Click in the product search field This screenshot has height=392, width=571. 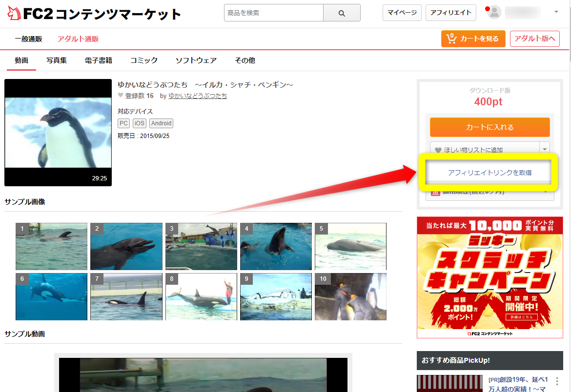pyautogui.click(x=274, y=13)
